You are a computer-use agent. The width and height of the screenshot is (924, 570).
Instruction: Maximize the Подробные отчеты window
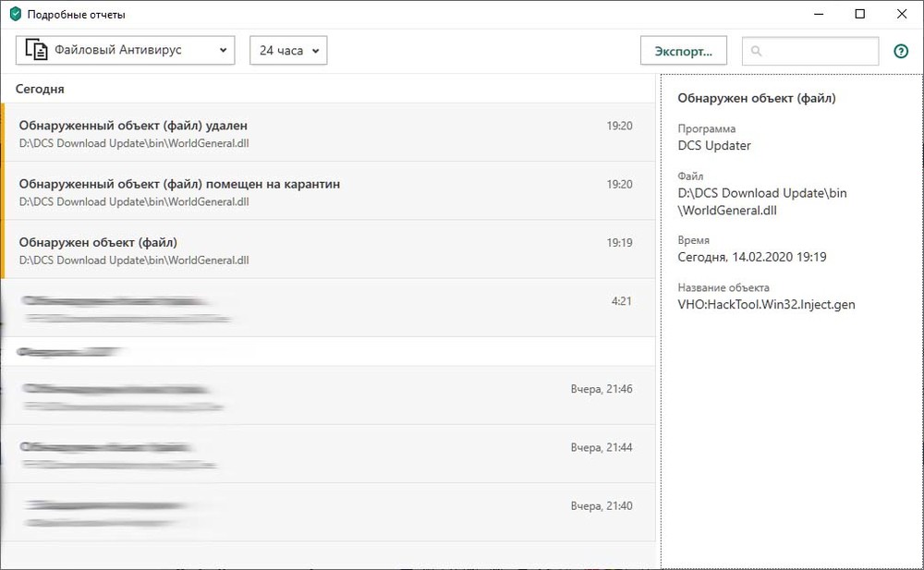(860, 14)
